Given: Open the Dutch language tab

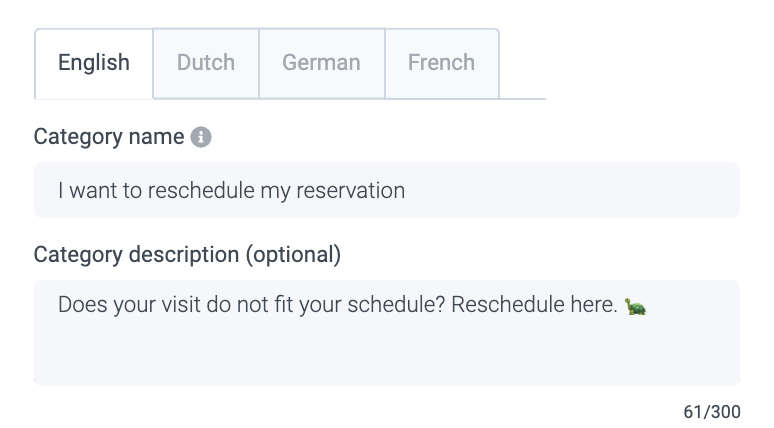Looking at the screenshot, I should pyautogui.click(x=206, y=63).
